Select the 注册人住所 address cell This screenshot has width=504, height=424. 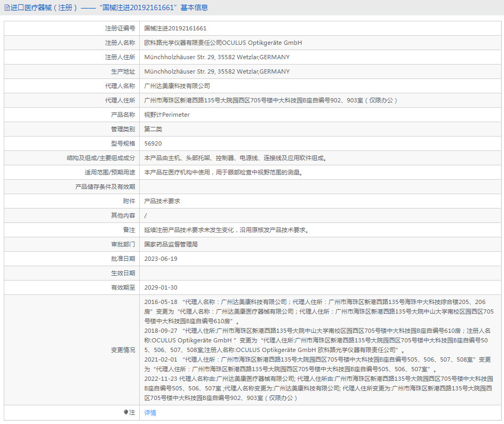coord(213,57)
